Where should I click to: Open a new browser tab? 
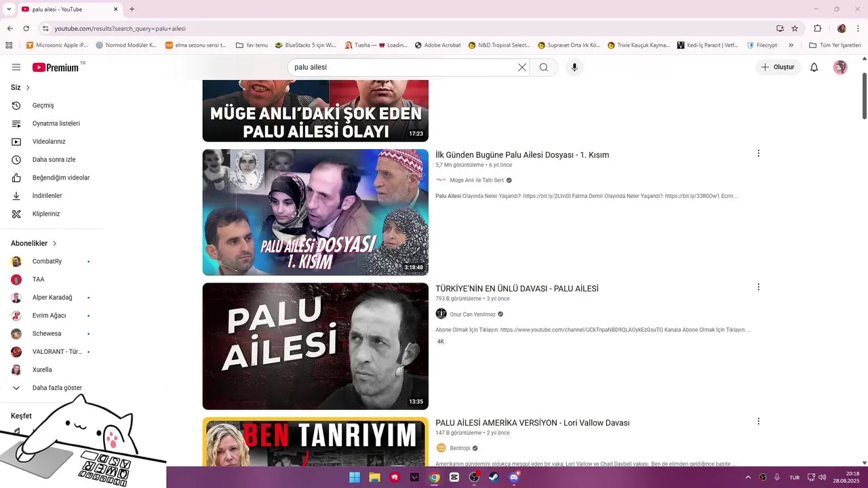point(132,9)
